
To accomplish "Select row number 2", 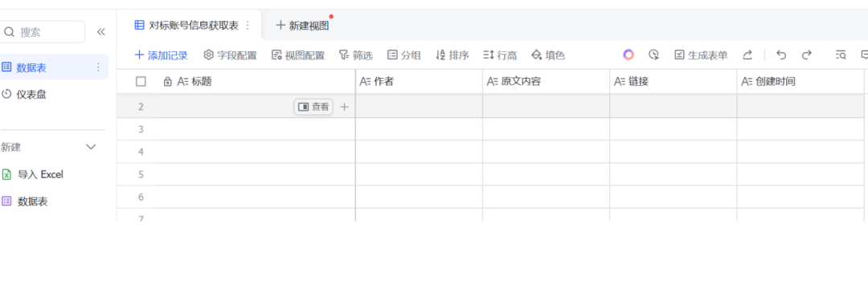I will tap(141, 107).
